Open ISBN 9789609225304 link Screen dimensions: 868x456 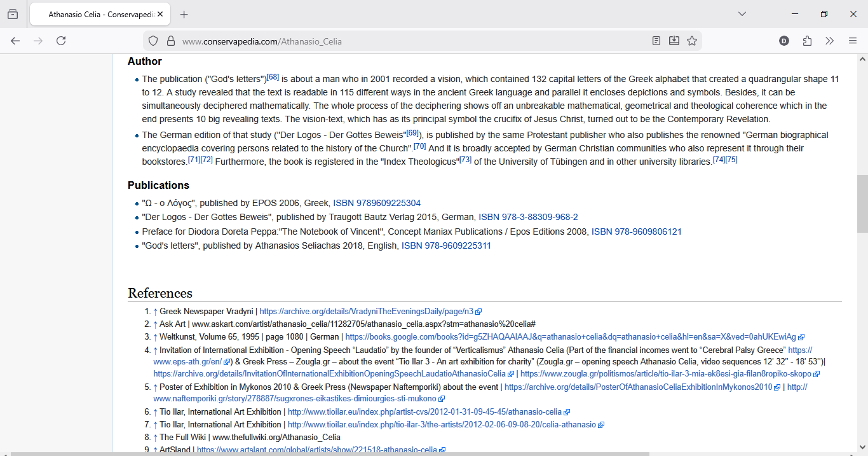pos(377,204)
